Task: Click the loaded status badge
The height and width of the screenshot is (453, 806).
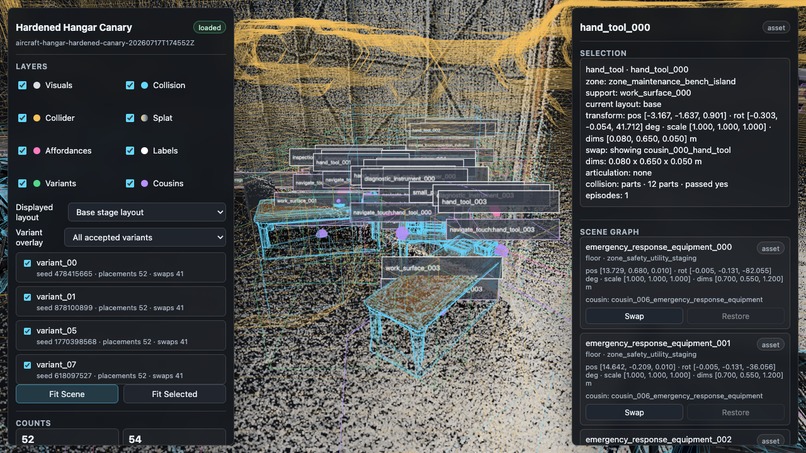Action: (x=209, y=28)
